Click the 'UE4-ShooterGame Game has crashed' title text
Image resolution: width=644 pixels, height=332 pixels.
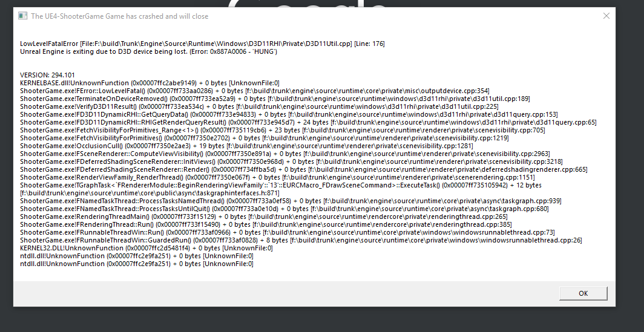(119, 16)
